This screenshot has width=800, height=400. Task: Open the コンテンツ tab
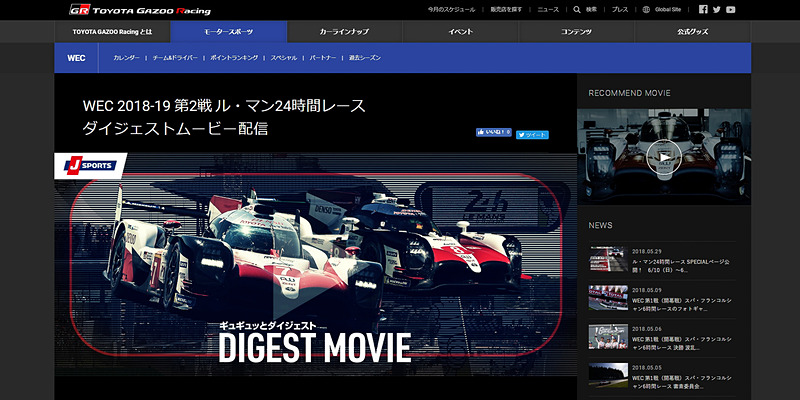577,32
